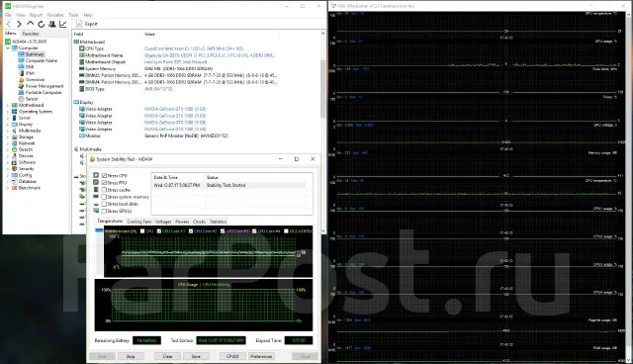Click the Network icon in tree
The height and width of the screenshot is (364, 633).
point(15,143)
